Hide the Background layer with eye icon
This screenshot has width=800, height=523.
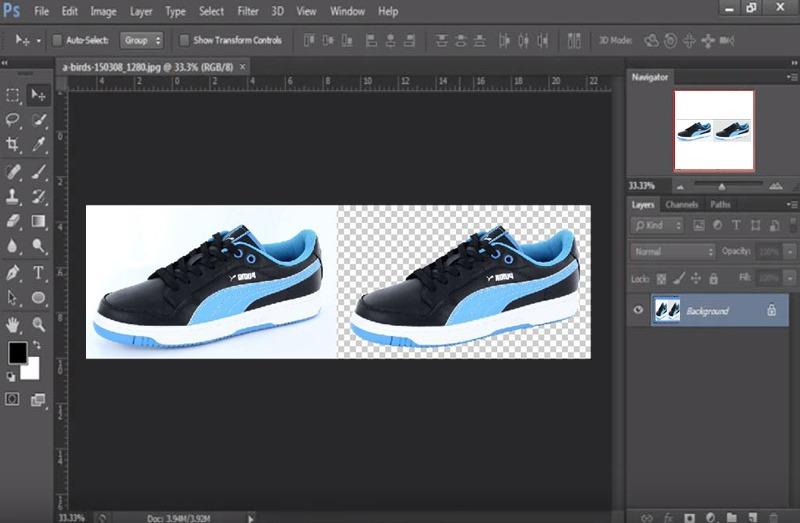point(638,310)
